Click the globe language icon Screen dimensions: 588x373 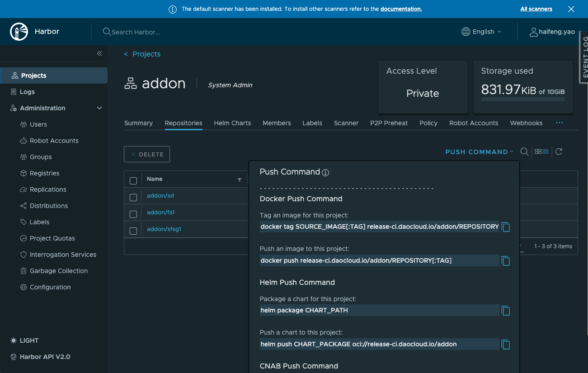point(466,32)
